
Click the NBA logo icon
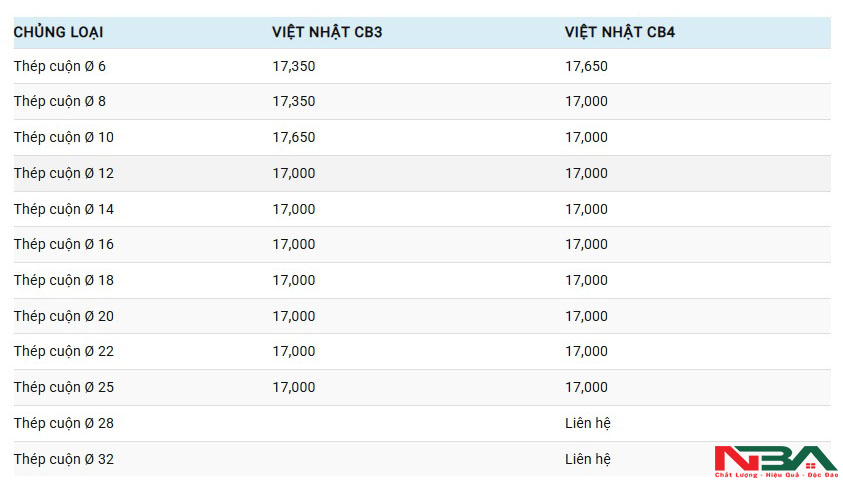pyautogui.click(x=775, y=459)
